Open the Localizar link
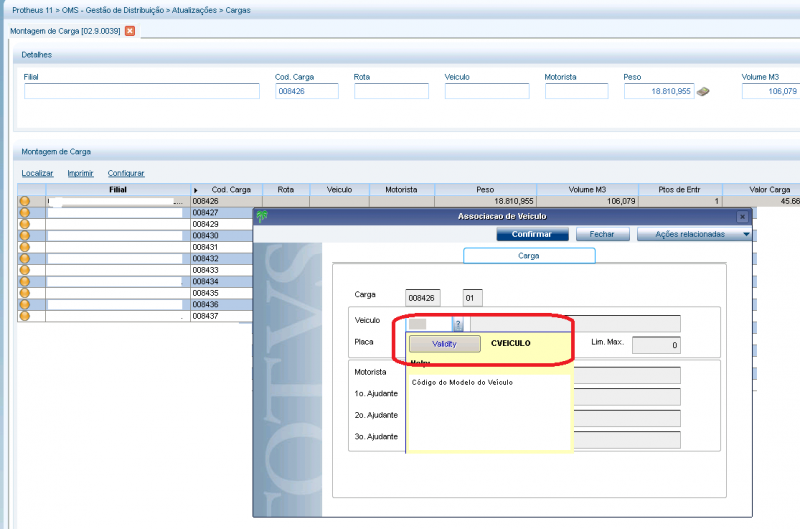 37,173
